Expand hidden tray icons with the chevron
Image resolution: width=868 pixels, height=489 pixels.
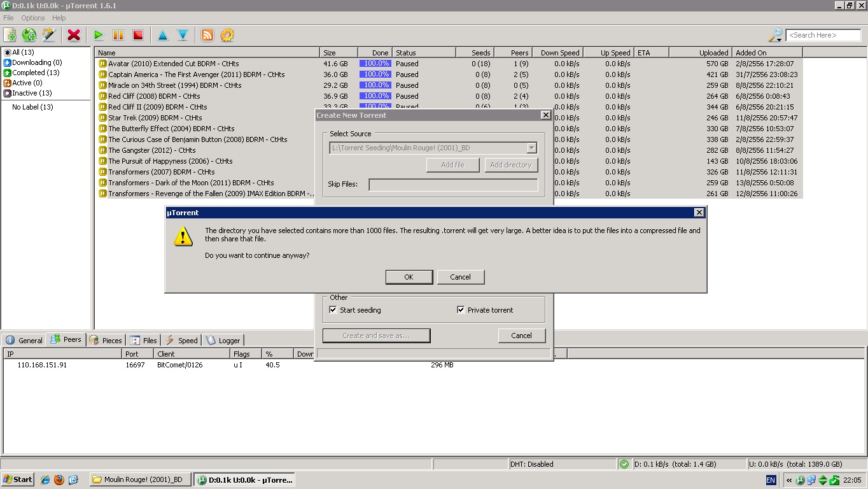point(789,480)
